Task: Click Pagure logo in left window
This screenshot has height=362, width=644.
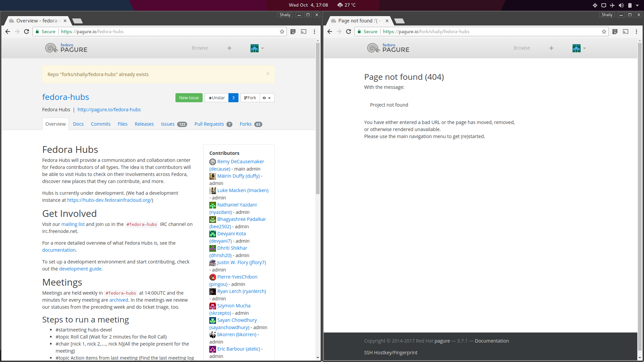Action: (66, 48)
